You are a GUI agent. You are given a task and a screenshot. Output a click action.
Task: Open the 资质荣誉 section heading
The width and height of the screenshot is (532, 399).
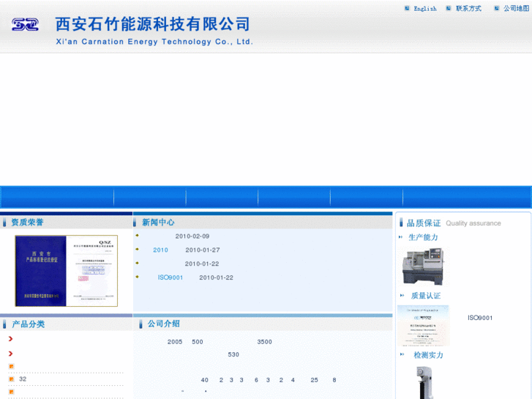(27, 223)
